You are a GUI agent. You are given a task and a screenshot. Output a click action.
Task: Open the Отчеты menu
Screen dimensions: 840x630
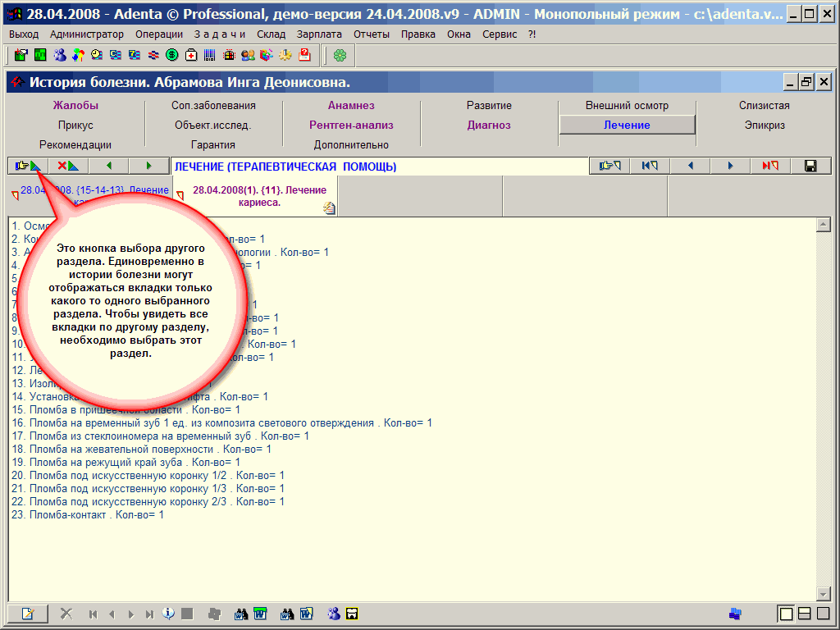point(372,34)
